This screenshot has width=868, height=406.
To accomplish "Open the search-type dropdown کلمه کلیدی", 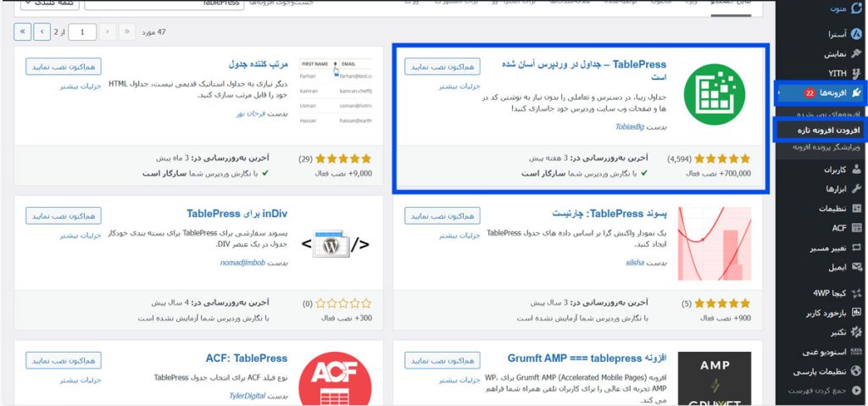I will point(50,3).
